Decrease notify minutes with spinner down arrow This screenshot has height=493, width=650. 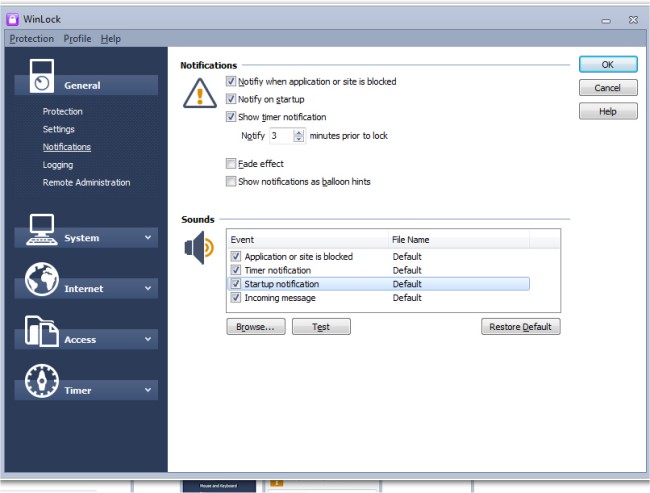[298, 139]
